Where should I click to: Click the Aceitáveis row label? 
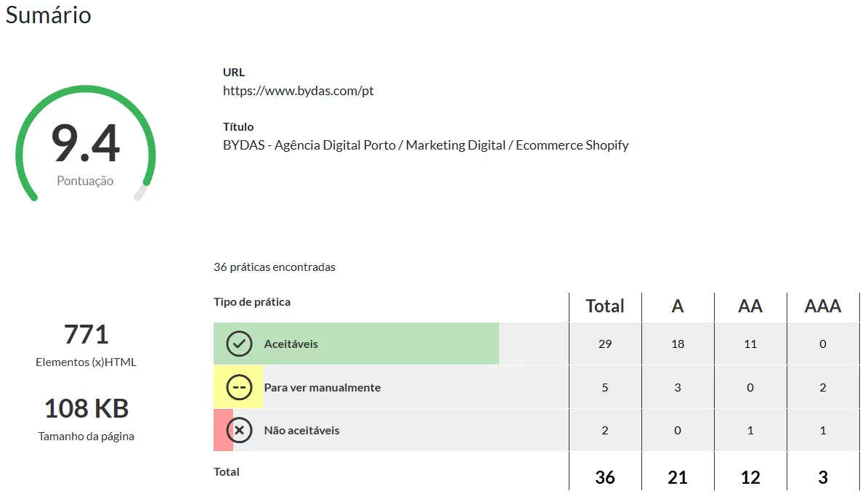293,344
